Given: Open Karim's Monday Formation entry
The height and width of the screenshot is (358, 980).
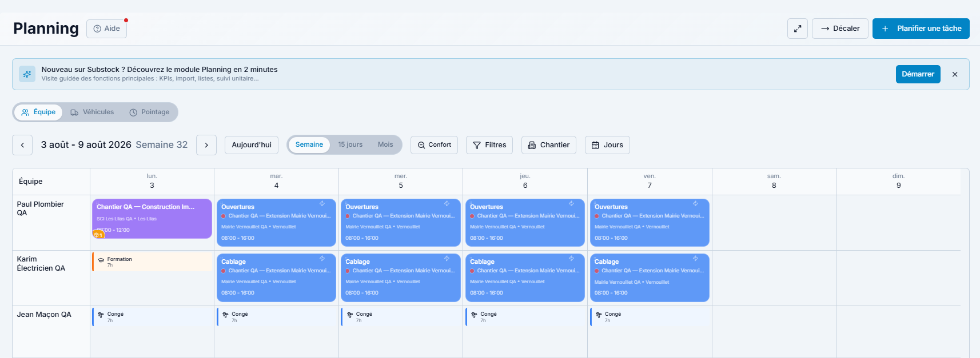Looking at the screenshot, I should pos(152,262).
